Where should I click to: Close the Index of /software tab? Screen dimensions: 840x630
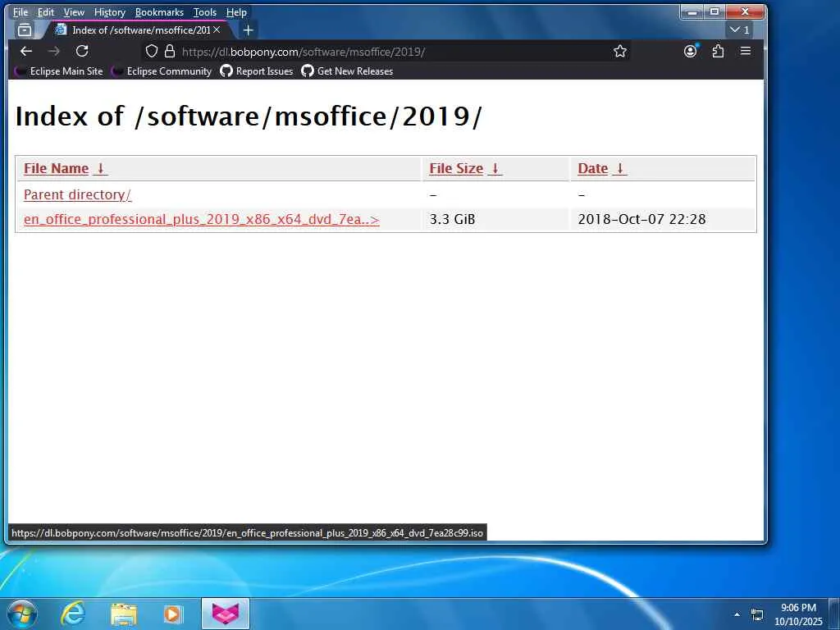click(x=217, y=30)
